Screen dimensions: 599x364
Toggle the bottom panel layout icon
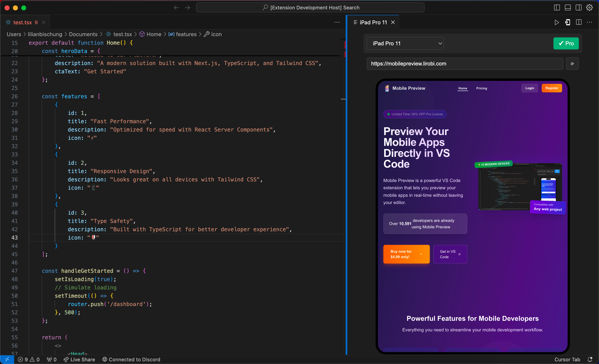[568, 7]
